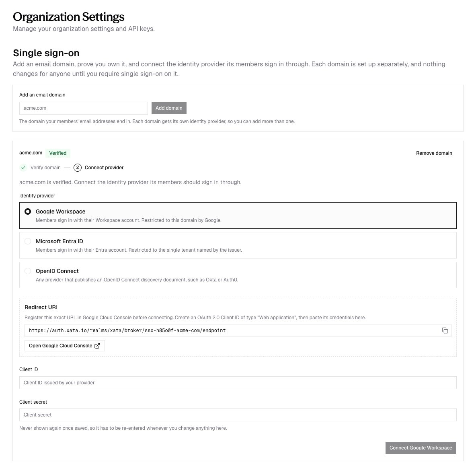Click the 'Register this exact URL' instruction text
The width and height of the screenshot is (476, 472).
click(195, 318)
